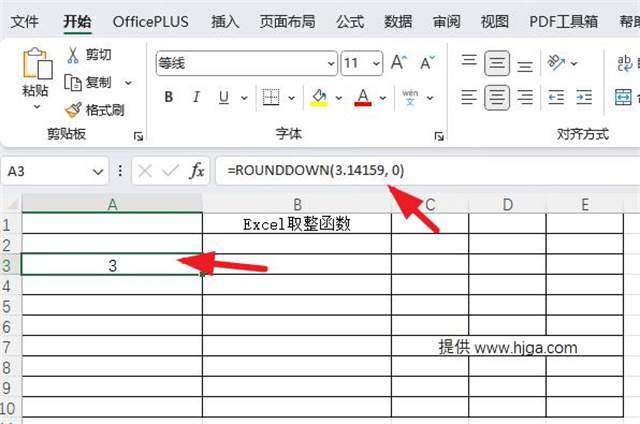Screen dimensions: 640x424
Task: Select column D header
Action: click(x=507, y=204)
